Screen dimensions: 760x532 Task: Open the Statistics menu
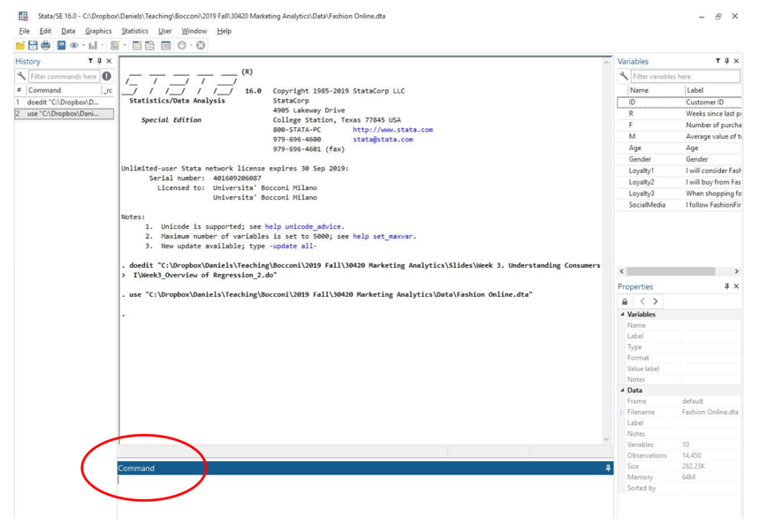[x=134, y=31]
